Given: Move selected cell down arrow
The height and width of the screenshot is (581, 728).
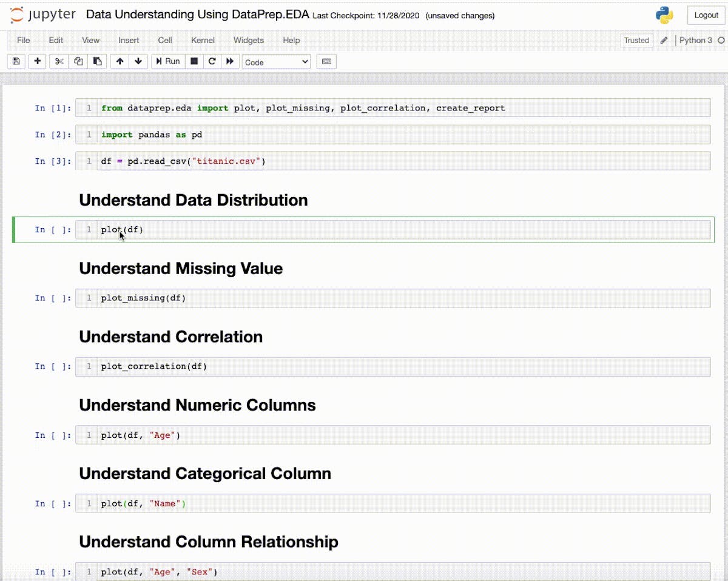Looking at the screenshot, I should pyautogui.click(x=138, y=61).
